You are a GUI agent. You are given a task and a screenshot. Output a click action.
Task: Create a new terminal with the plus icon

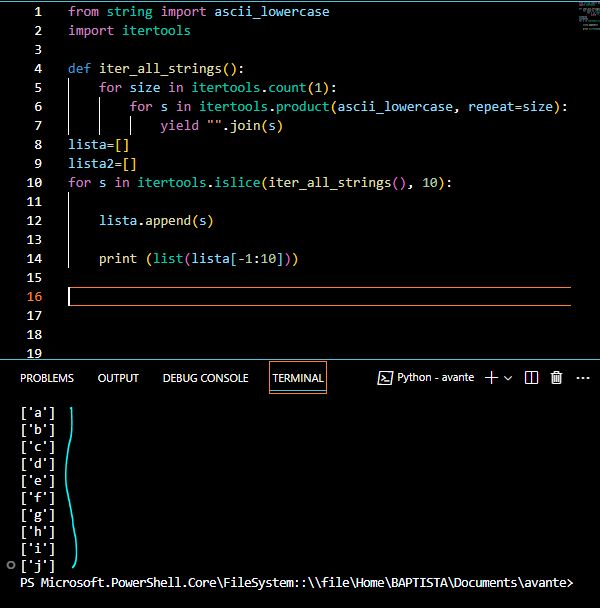(491, 378)
